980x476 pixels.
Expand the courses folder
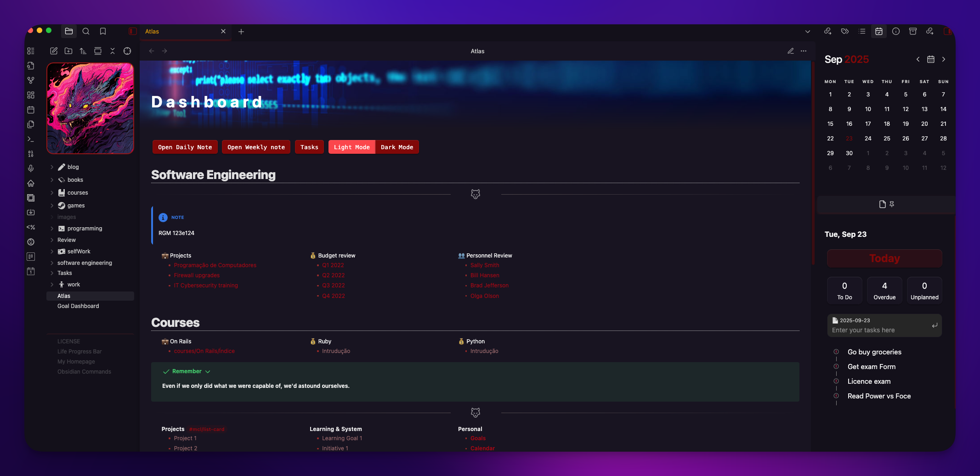coord(52,193)
